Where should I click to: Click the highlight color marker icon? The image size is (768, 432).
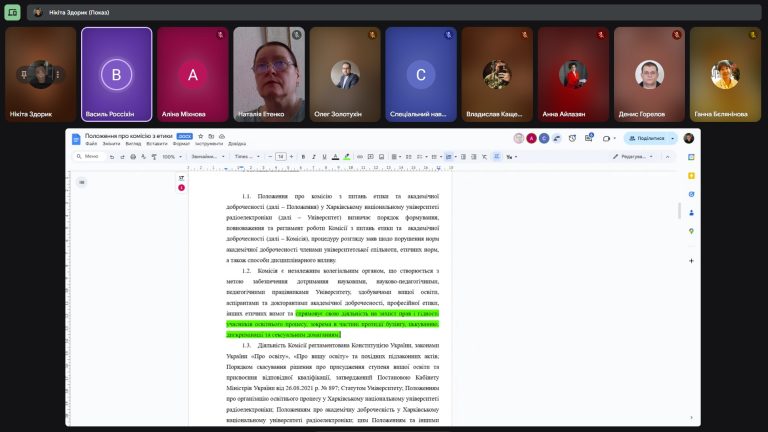coord(347,156)
